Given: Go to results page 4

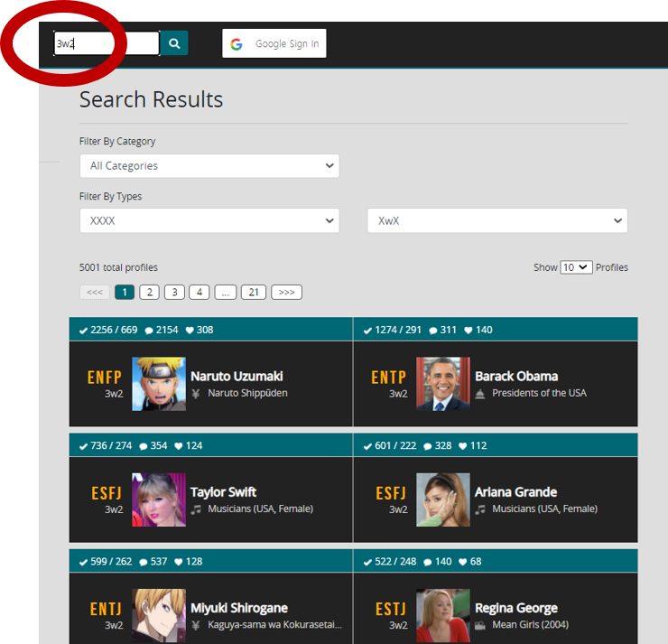Looking at the screenshot, I should 199,293.
